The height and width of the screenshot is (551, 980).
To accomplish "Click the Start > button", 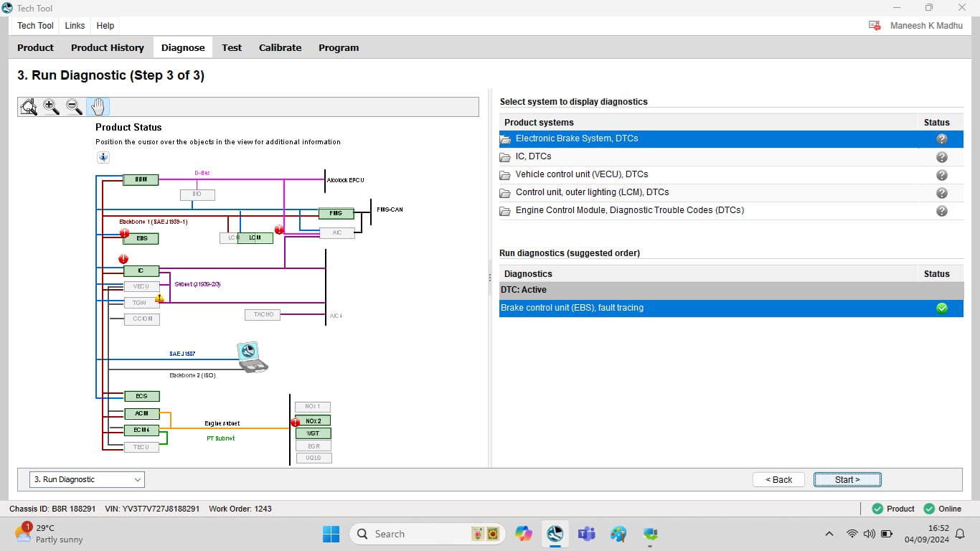I will (847, 479).
